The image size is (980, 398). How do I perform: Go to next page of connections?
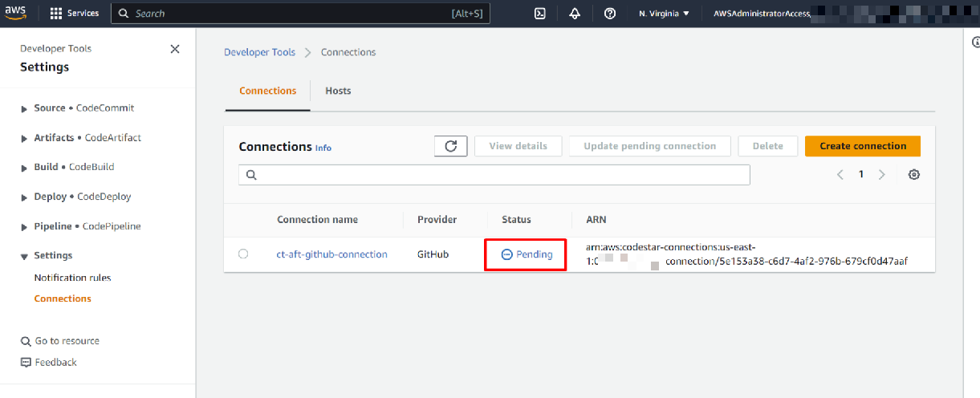[x=882, y=175]
